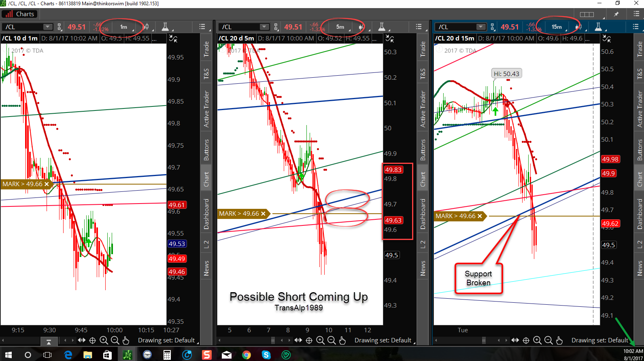Click the symbol link icon in 1m chart
The image size is (644, 361).
pyautogui.click(x=60, y=27)
